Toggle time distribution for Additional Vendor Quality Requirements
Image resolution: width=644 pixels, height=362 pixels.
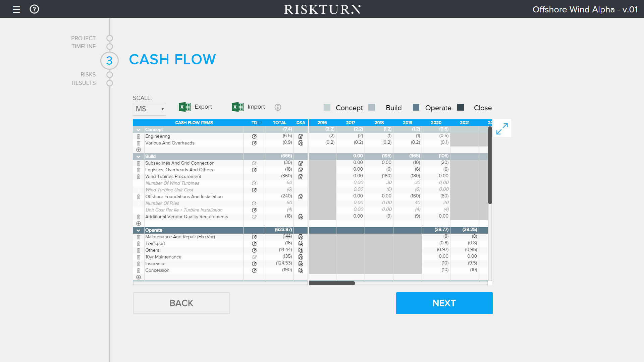click(254, 217)
